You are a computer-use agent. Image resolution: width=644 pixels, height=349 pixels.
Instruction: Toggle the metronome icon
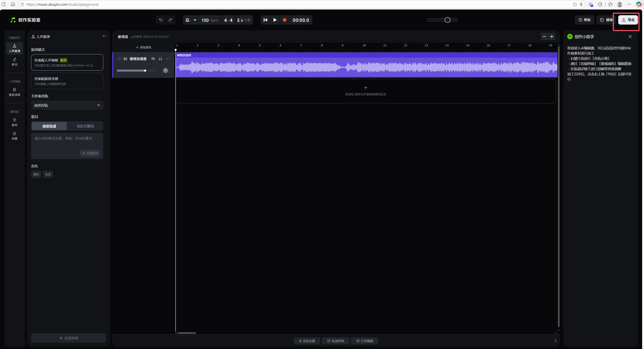188,20
